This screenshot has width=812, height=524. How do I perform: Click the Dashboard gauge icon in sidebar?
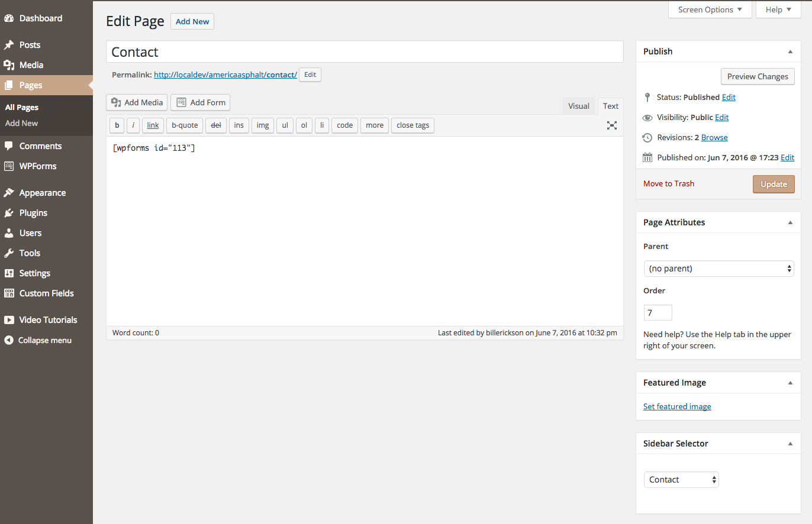(x=9, y=18)
